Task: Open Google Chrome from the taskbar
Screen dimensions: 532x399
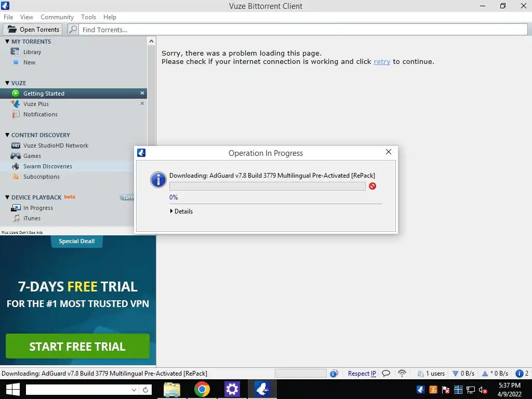Action: [x=202, y=390]
